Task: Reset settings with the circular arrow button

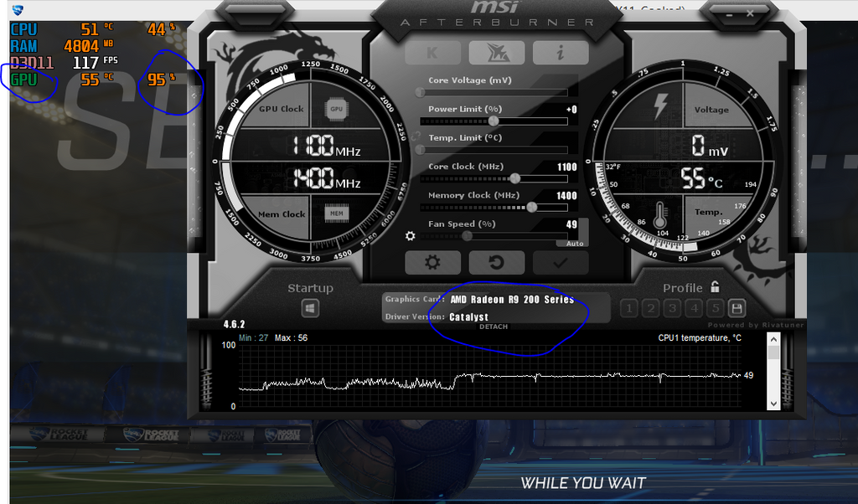Action: pos(496,262)
